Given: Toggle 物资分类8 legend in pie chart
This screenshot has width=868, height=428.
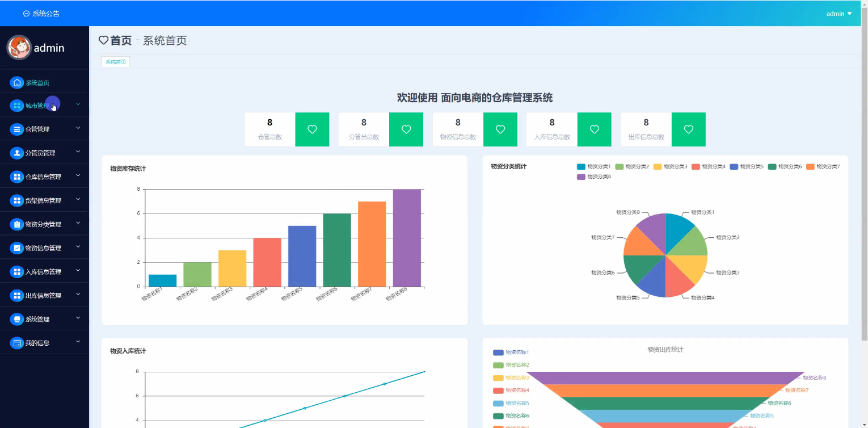Looking at the screenshot, I should pyautogui.click(x=594, y=177).
